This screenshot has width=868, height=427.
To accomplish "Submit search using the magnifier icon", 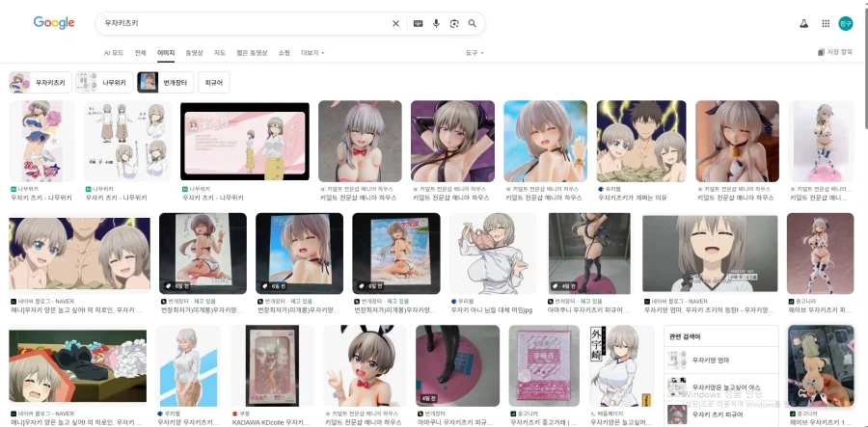I will [473, 23].
